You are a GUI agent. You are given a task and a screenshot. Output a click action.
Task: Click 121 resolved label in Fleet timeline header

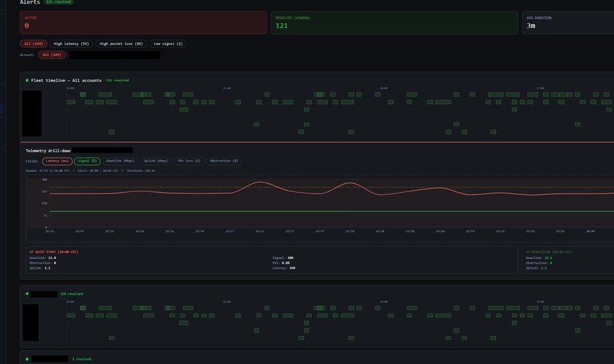[117, 80]
